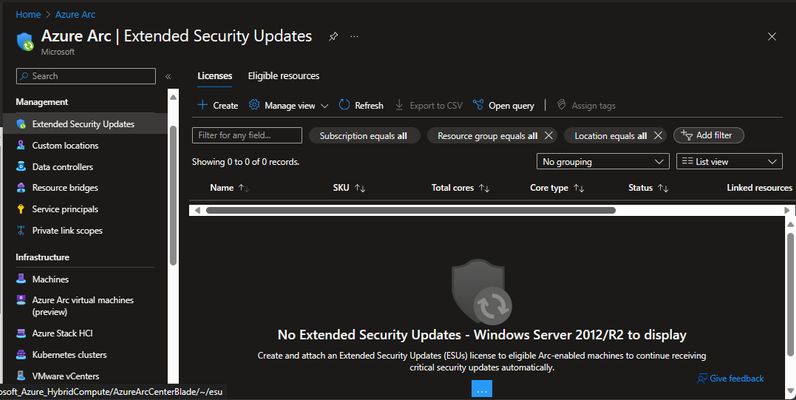Screen dimensions: 796x400
Task: Open Data controllers from the sidebar
Action: [62, 166]
